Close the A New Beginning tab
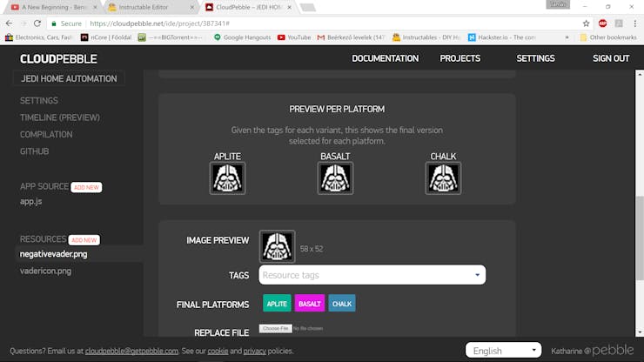This screenshot has height=362, width=644. (x=95, y=7)
